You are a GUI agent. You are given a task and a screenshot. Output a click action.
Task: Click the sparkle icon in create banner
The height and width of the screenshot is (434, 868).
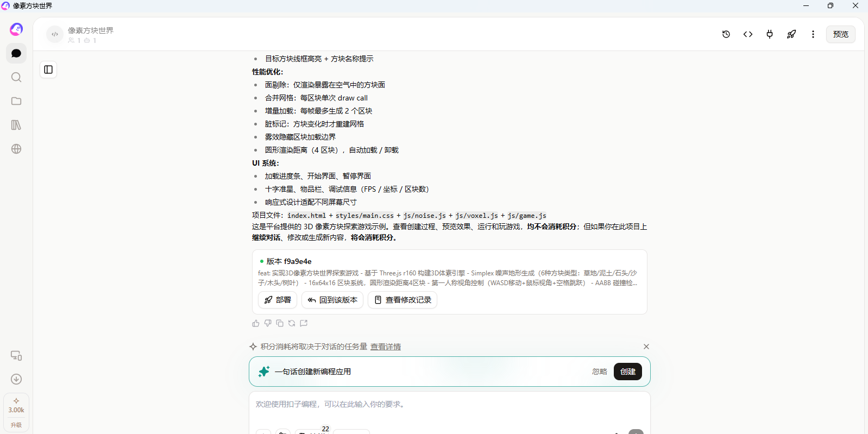(x=264, y=372)
